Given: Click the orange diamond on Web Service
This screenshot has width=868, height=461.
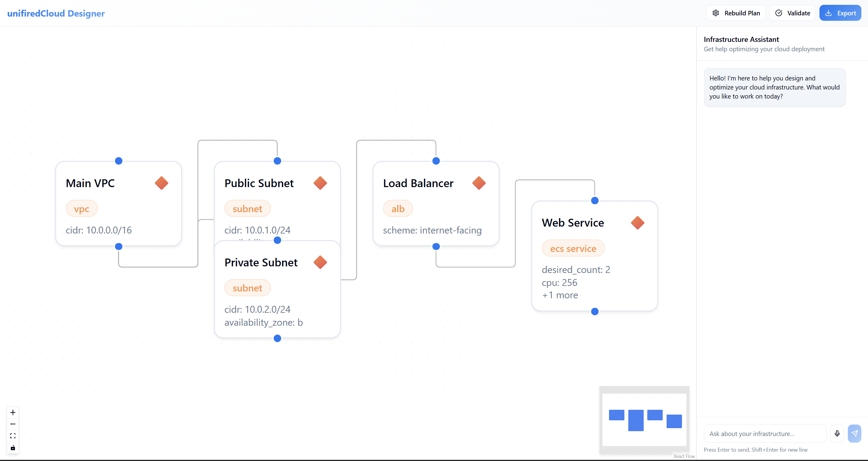Looking at the screenshot, I should click(x=638, y=223).
